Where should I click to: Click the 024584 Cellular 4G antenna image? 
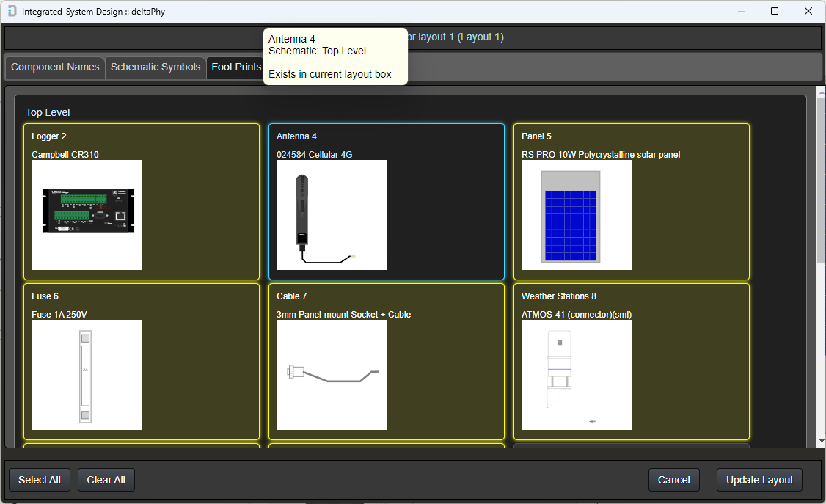331,215
